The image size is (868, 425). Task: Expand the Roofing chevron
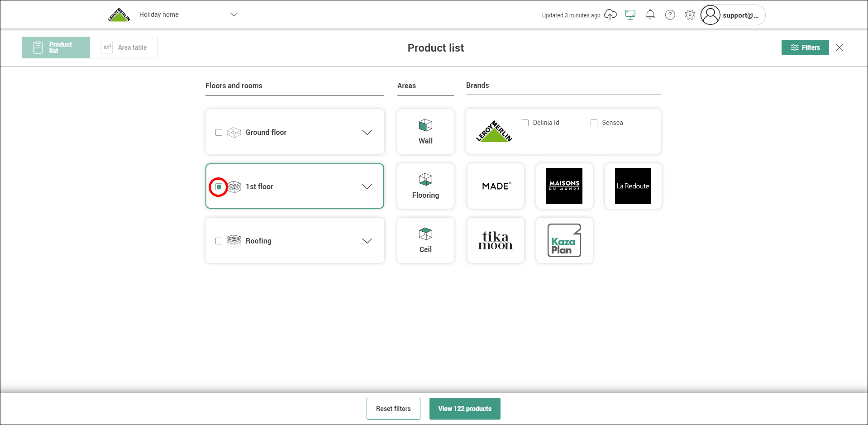(367, 241)
